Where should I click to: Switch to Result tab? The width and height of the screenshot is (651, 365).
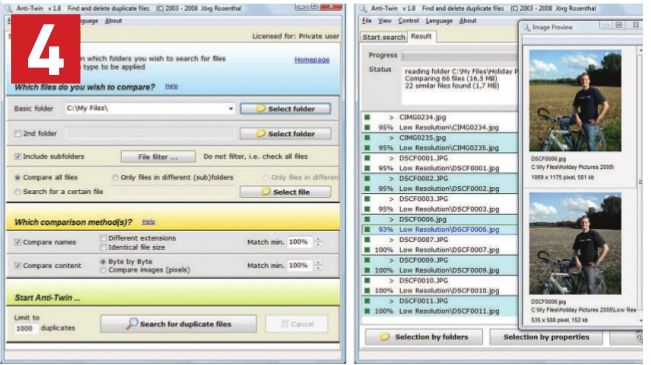click(x=421, y=37)
